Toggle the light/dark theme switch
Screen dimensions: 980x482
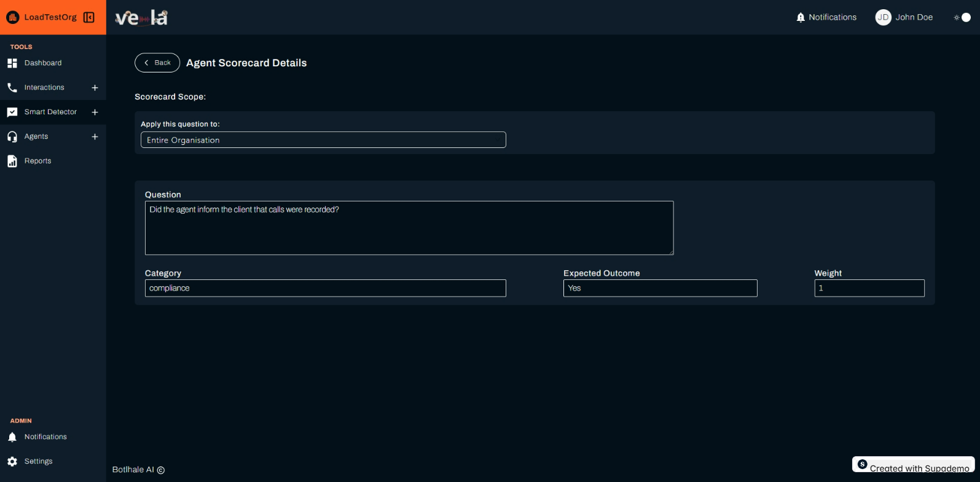pos(962,18)
